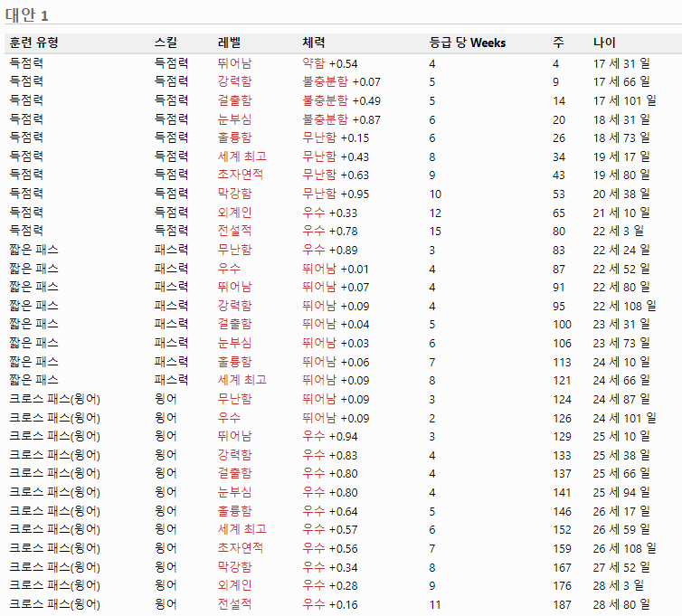The image size is (682, 616).
Task: Select the 스킬 column header
Action: pos(166,43)
